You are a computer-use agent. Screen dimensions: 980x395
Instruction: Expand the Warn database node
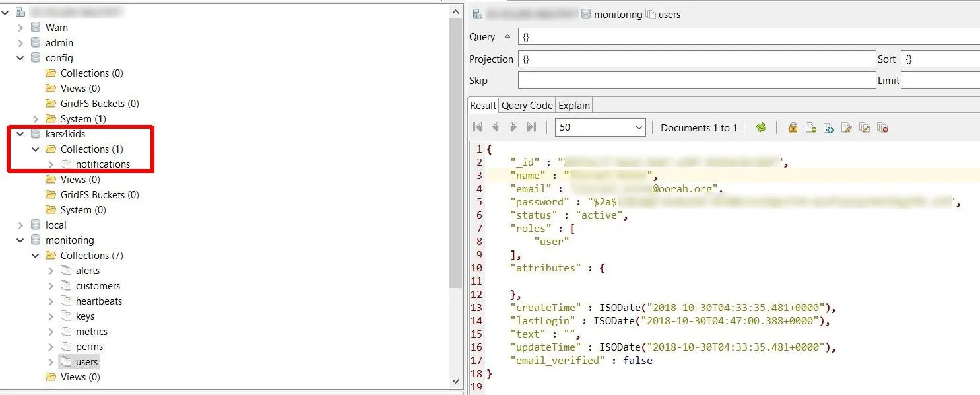click(x=20, y=28)
